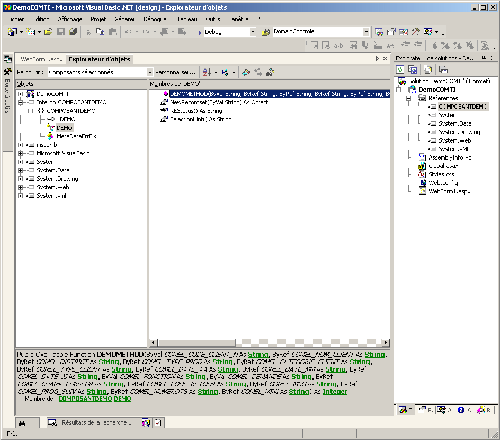Click the Navigate Backward toolbar icon

(x=165, y=32)
